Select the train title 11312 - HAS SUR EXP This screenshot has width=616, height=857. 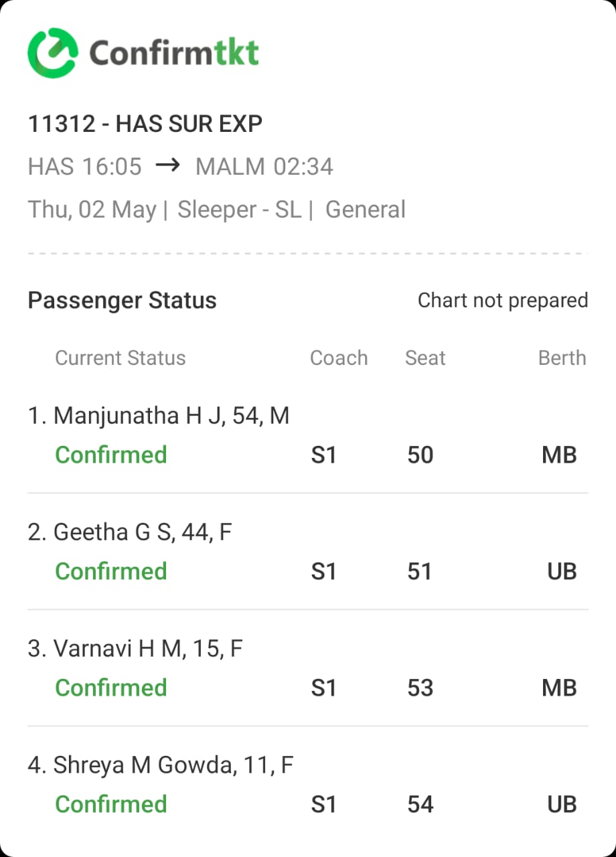pos(145,124)
